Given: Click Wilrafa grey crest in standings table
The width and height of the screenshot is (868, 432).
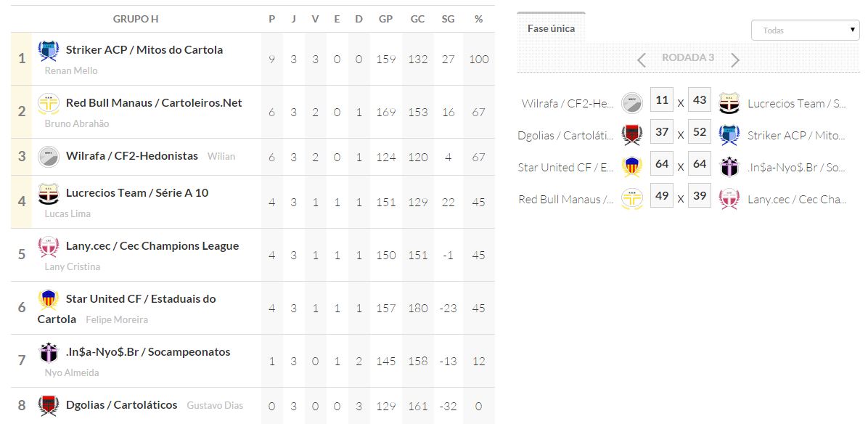Looking at the screenshot, I should [x=49, y=157].
